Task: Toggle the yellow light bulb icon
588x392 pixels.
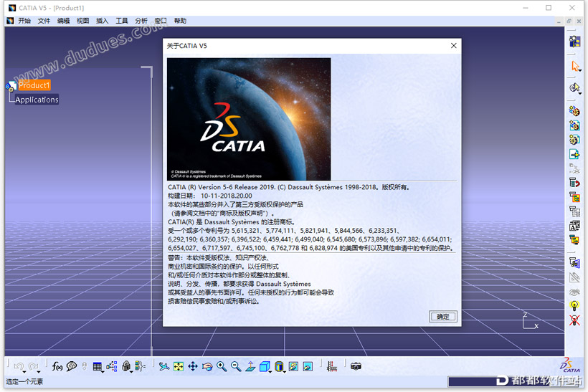Action: tap(574, 306)
